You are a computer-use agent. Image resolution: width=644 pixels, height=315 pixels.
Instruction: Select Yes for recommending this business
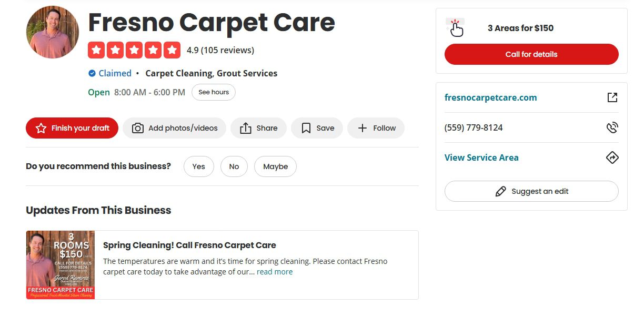(x=198, y=166)
